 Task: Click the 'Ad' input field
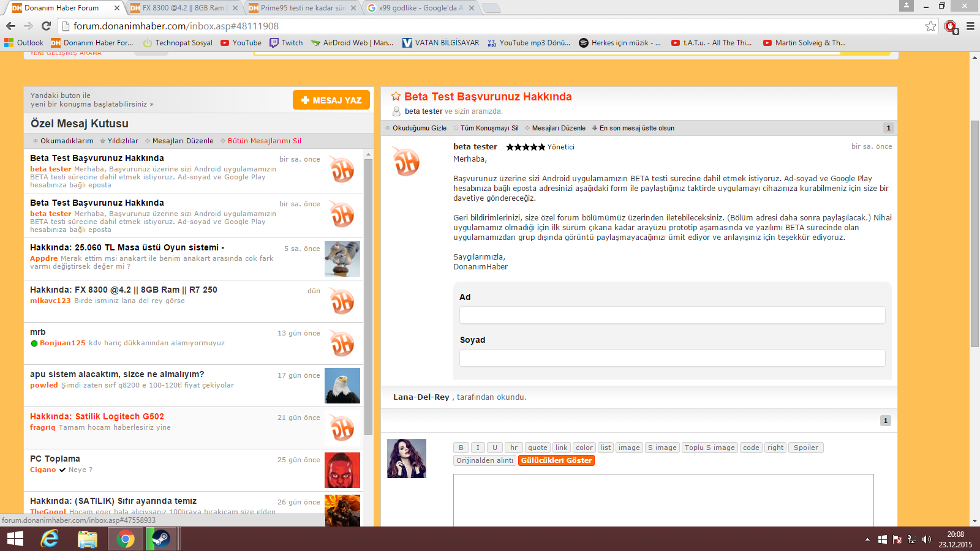[x=672, y=315]
